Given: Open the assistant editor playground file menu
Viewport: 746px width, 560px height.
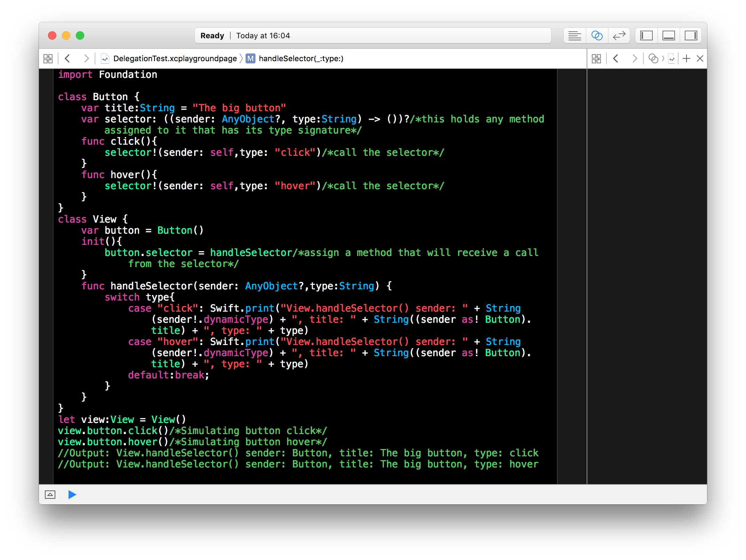Looking at the screenshot, I should [672, 58].
